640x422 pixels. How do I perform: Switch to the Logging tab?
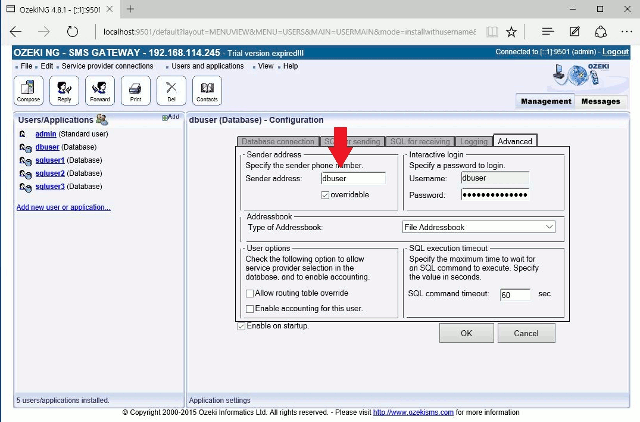click(474, 141)
